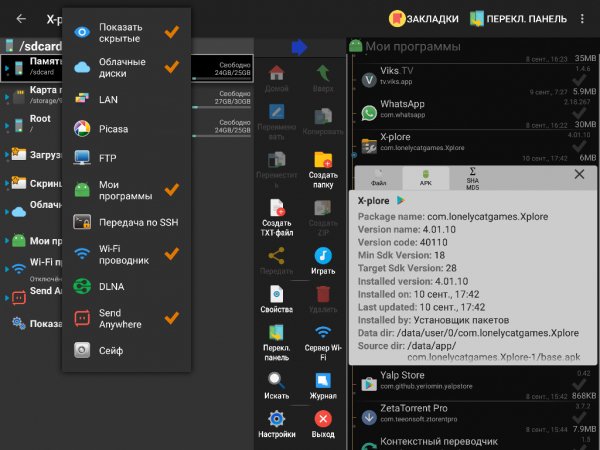
Task: Mark the Yalp Store row checkmark
Action: coord(579,384)
